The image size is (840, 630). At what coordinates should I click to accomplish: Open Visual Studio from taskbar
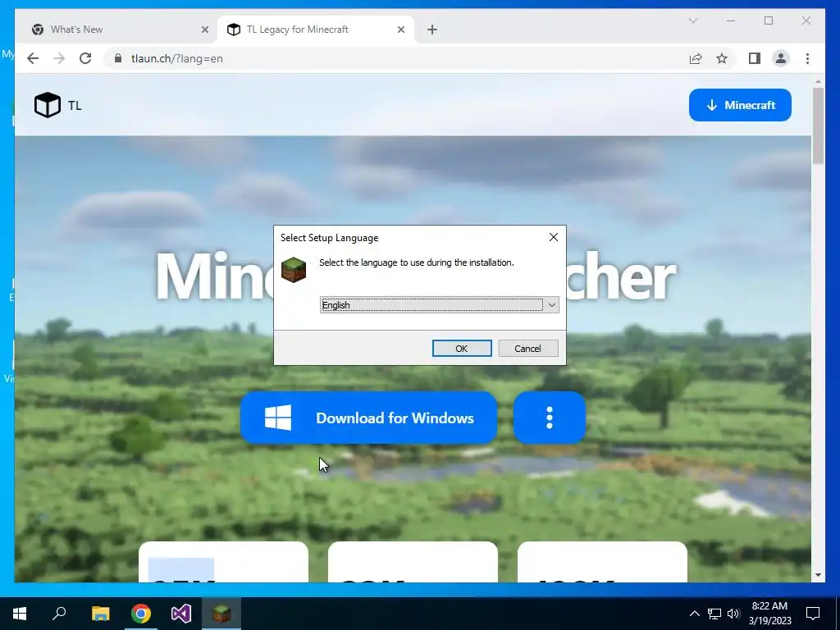click(181, 614)
